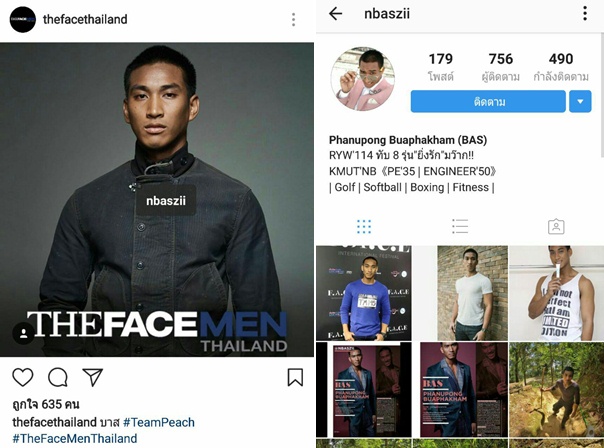Open tagged photos tab

(556, 227)
